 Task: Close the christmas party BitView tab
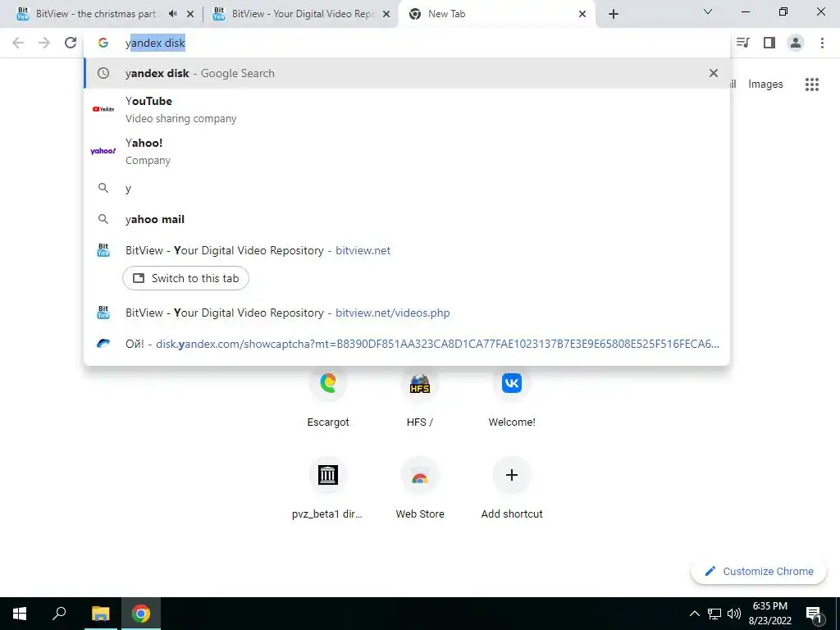(190, 14)
